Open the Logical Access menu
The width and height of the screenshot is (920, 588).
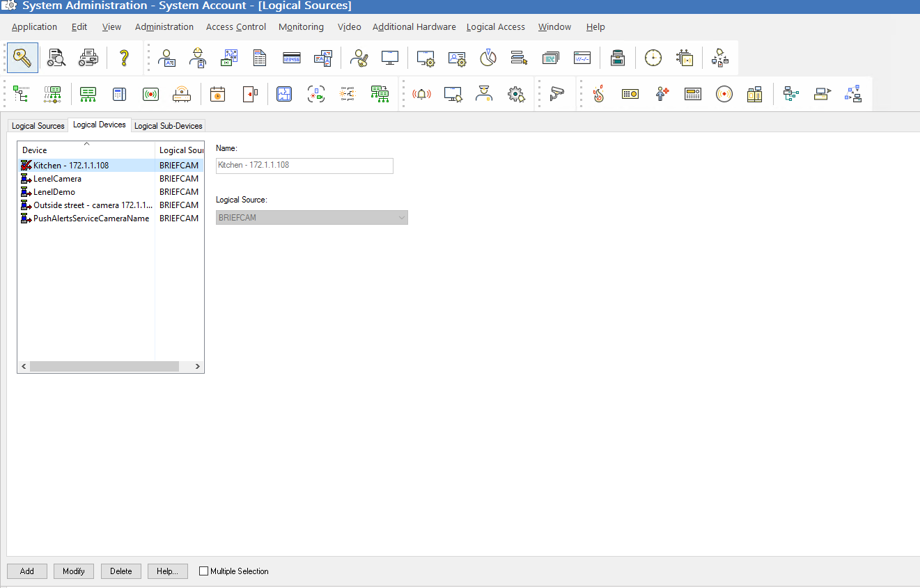[496, 27]
